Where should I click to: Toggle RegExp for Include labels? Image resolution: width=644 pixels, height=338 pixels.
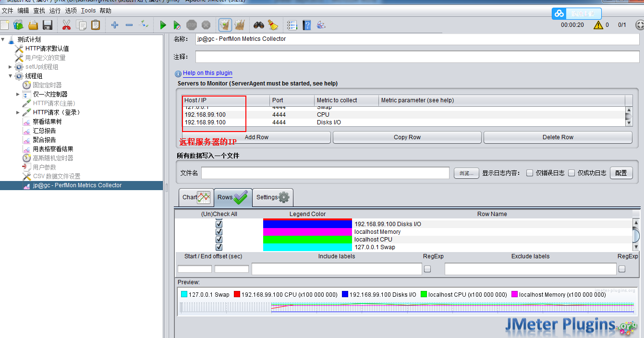pos(427,269)
